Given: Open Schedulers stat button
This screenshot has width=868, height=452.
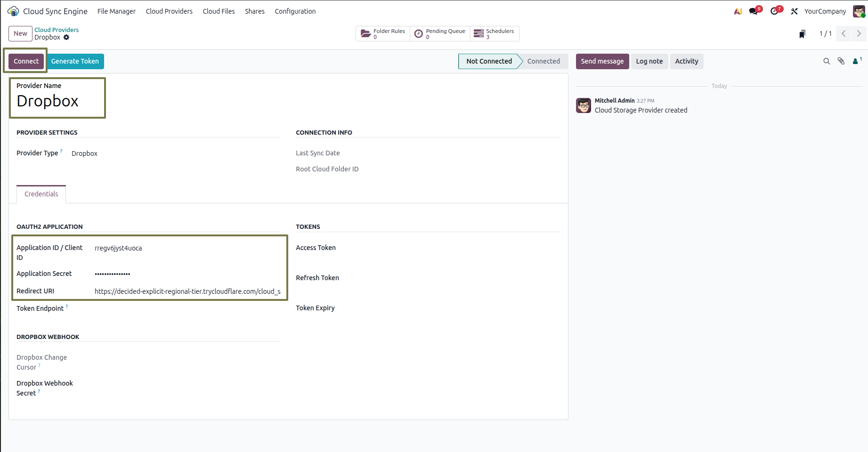Looking at the screenshot, I should tap(495, 33).
